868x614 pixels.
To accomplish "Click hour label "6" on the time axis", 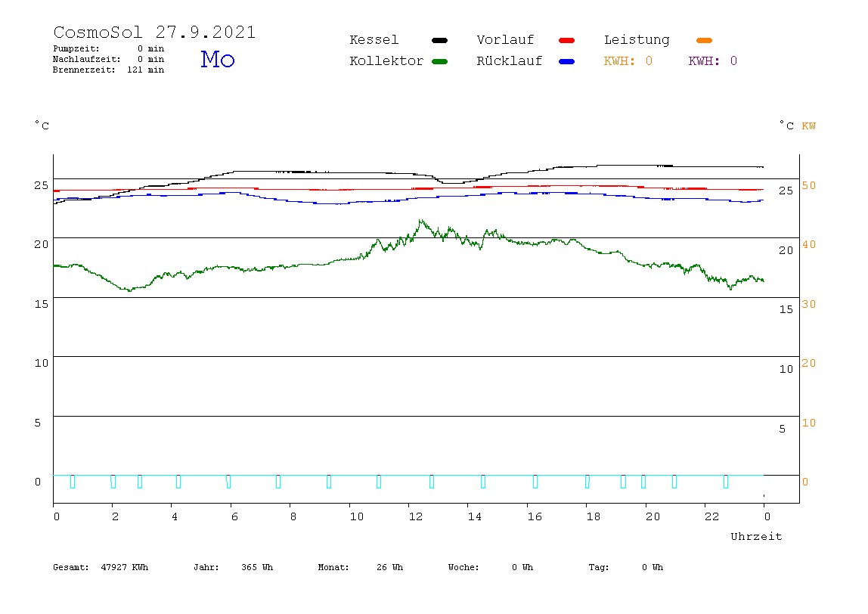I will tap(234, 517).
